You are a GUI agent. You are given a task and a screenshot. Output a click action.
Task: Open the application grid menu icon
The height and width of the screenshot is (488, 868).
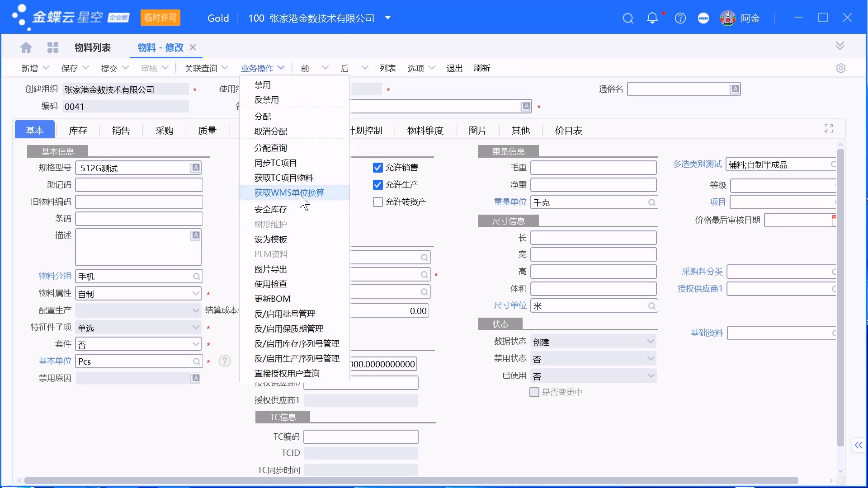(x=53, y=47)
